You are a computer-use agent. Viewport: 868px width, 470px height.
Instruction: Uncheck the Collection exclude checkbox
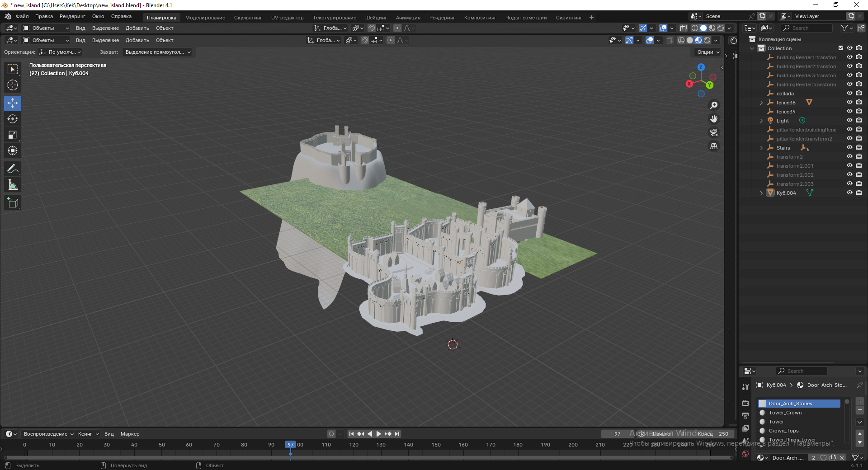click(841, 48)
